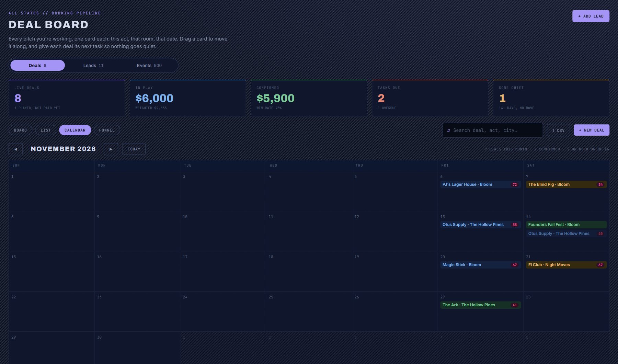Open the Events tab
This screenshot has width=618, height=364.
click(149, 65)
